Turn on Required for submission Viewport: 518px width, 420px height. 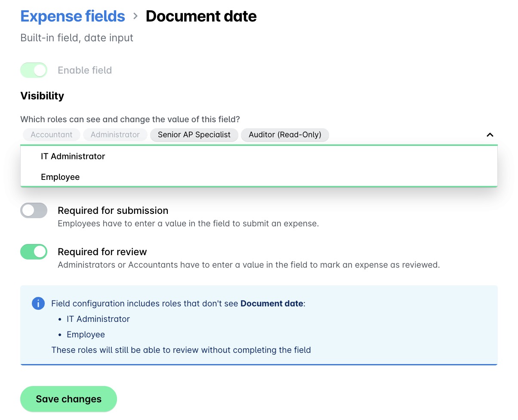(34, 210)
